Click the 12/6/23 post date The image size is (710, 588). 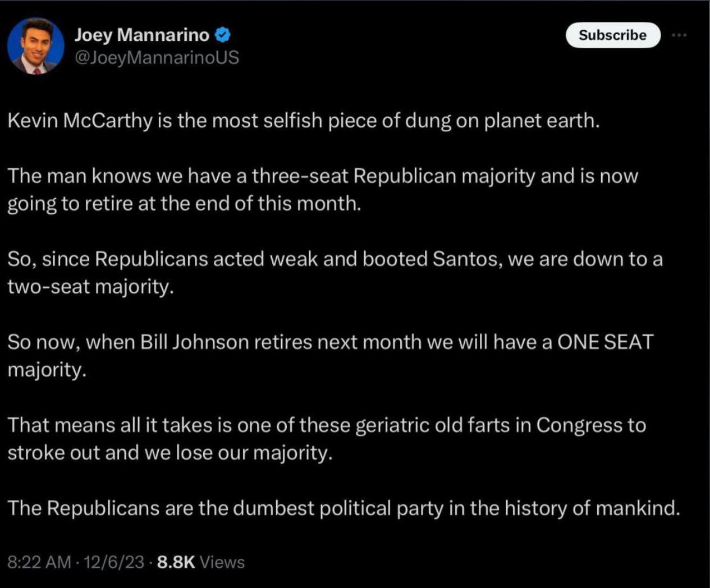click(113, 562)
